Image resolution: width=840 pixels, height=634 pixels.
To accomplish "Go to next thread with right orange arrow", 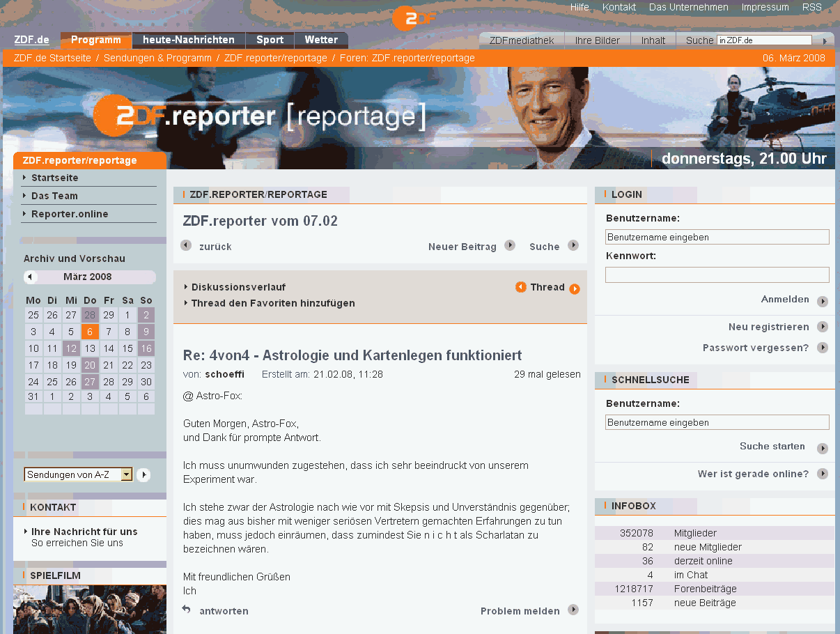I will point(575,289).
